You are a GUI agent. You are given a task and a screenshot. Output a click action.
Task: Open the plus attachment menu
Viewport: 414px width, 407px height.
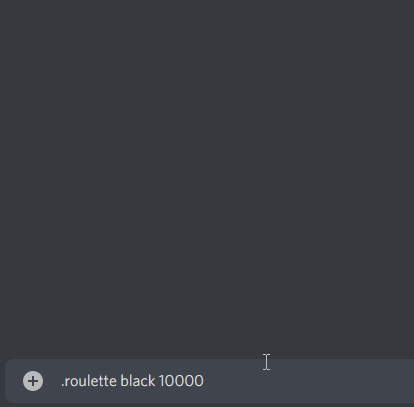(33, 381)
